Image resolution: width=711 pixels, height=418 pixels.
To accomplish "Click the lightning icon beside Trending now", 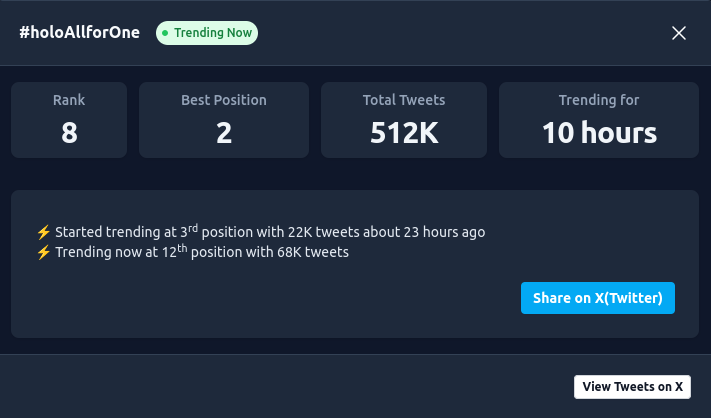I will click(43, 252).
